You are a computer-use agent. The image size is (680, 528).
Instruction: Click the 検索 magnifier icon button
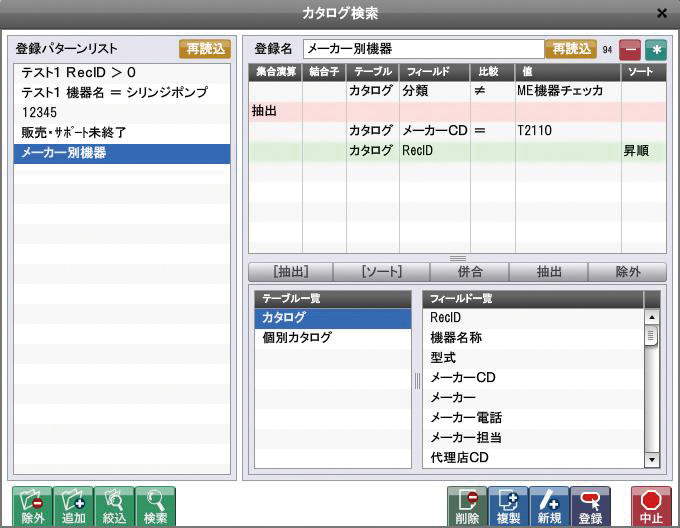(155, 506)
